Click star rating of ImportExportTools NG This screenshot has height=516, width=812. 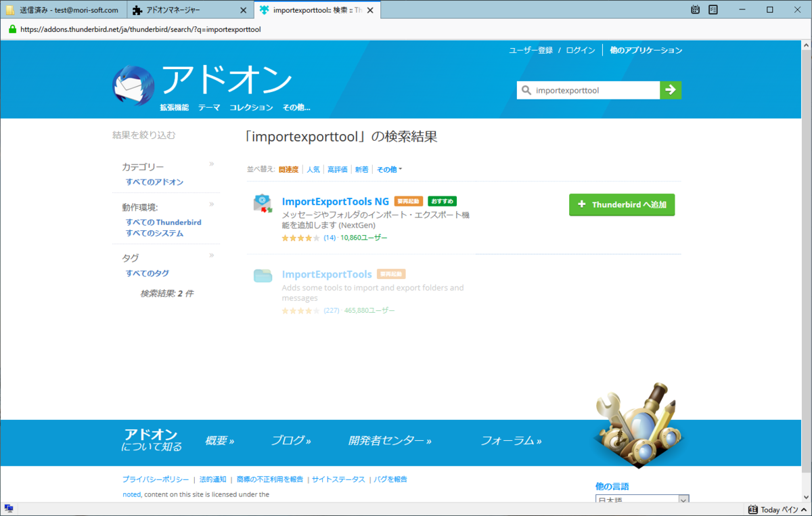[x=300, y=238]
